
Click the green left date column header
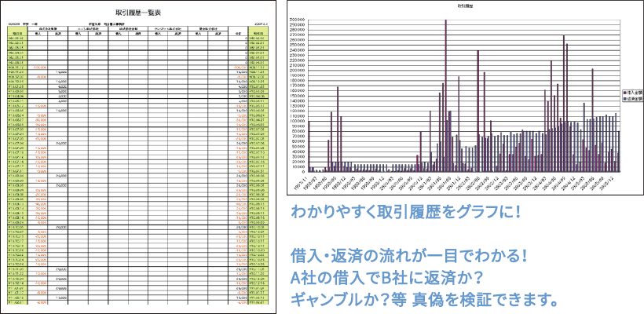click(x=17, y=34)
